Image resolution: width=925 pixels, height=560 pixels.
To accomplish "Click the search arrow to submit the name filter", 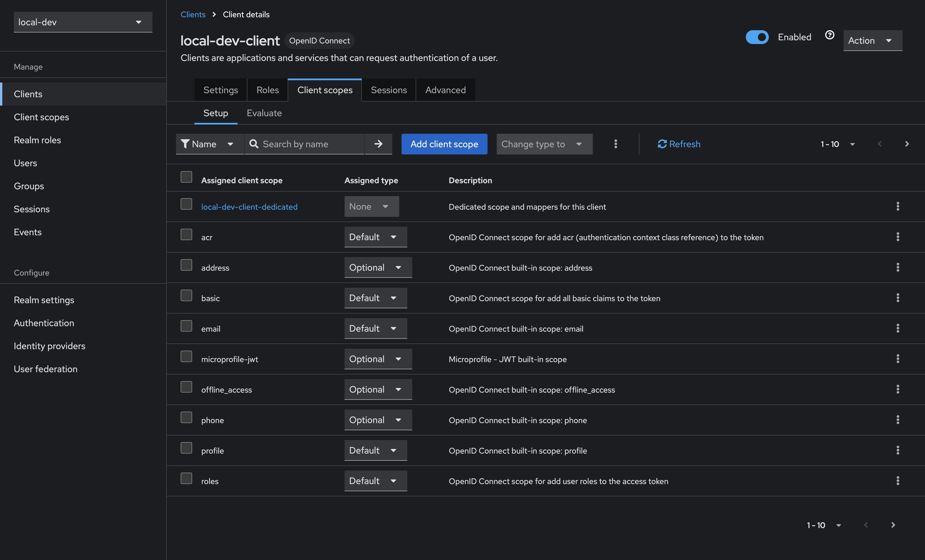I will (379, 144).
